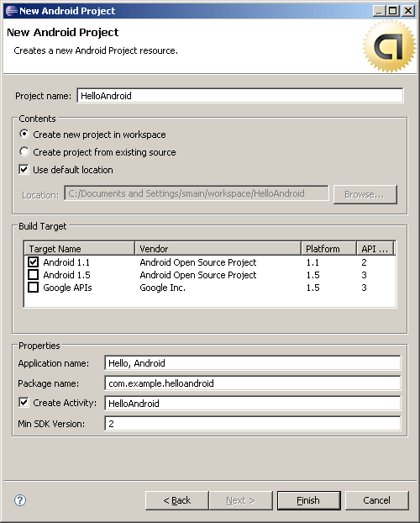Sort by Platform column header
This screenshot has width=420, height=523.
pyautogui.click(x=329, y=249)
